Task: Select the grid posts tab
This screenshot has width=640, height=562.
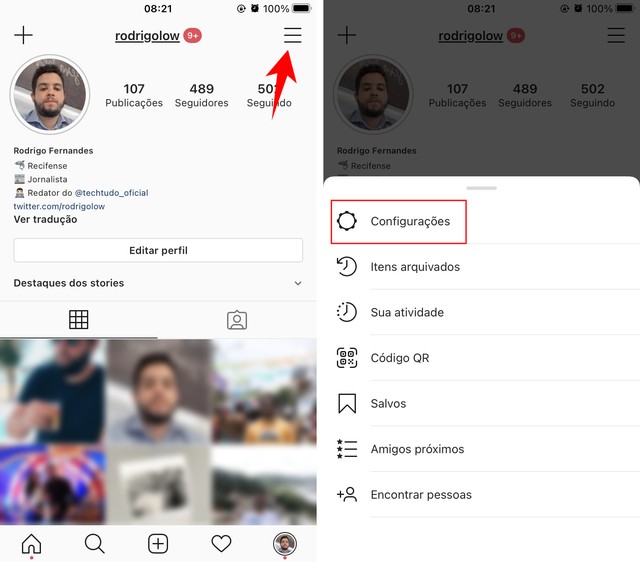Action: tap(78, 320)
